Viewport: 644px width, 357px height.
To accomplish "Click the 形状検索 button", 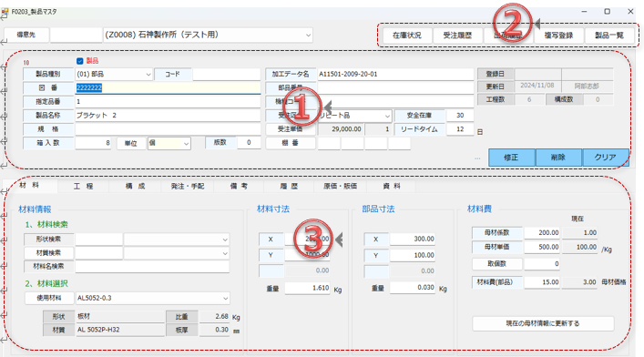I will click(x=49, y=240).
